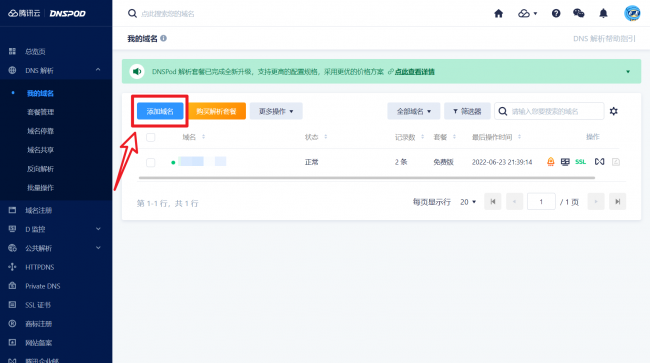Focus the page number input box
This screenshot has height=363, width=650.
pos(541,202)
